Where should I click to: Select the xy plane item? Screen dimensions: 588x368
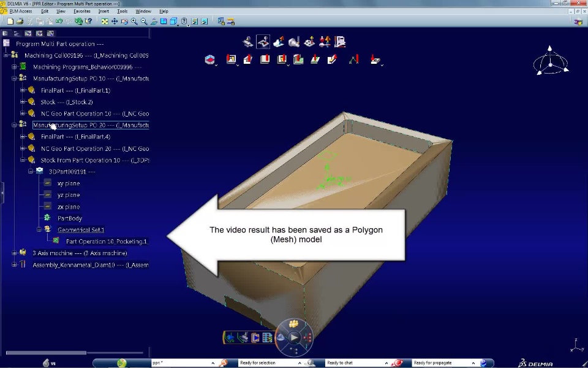point(68,183)
